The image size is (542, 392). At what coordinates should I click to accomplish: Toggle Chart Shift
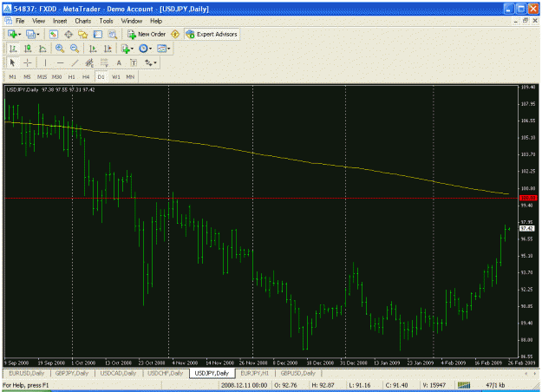coord(108,49)
